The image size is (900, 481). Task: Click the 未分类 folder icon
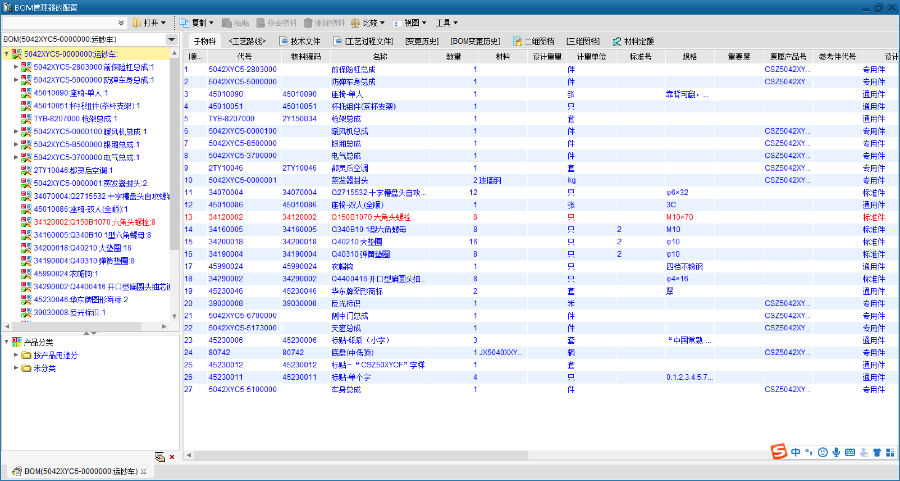[x=26, y=368]
